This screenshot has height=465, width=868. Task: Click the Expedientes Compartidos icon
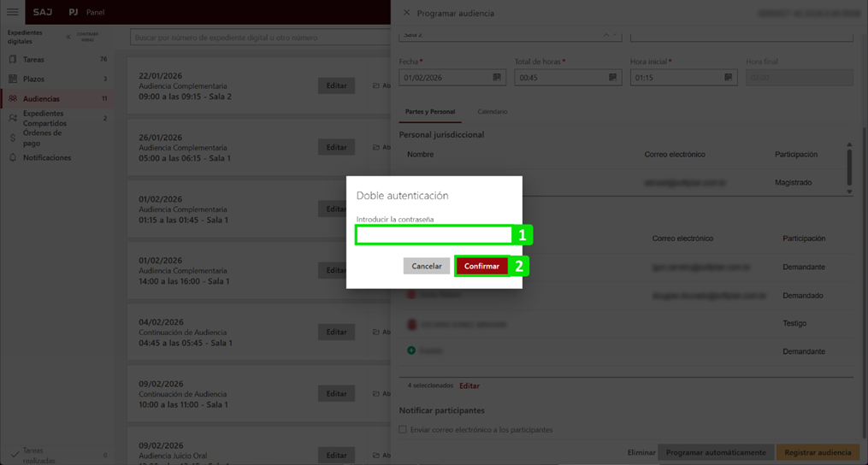tap(13, 118)
